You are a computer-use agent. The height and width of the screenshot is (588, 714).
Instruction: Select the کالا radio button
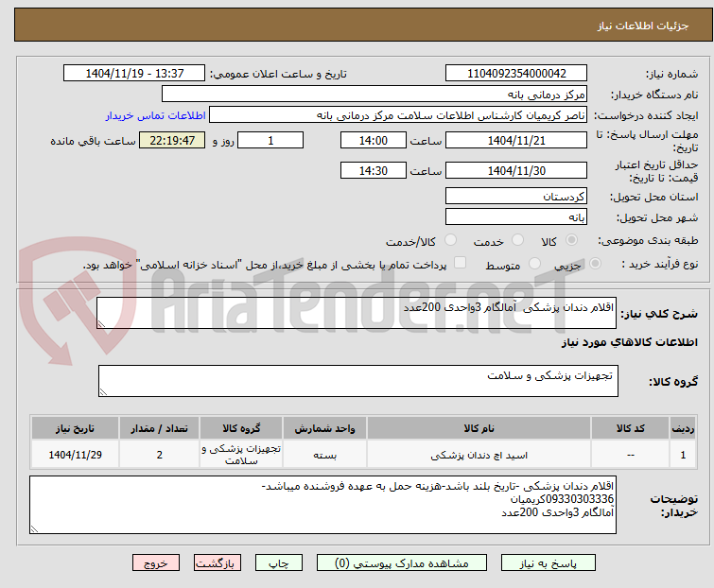pos(571,240)
